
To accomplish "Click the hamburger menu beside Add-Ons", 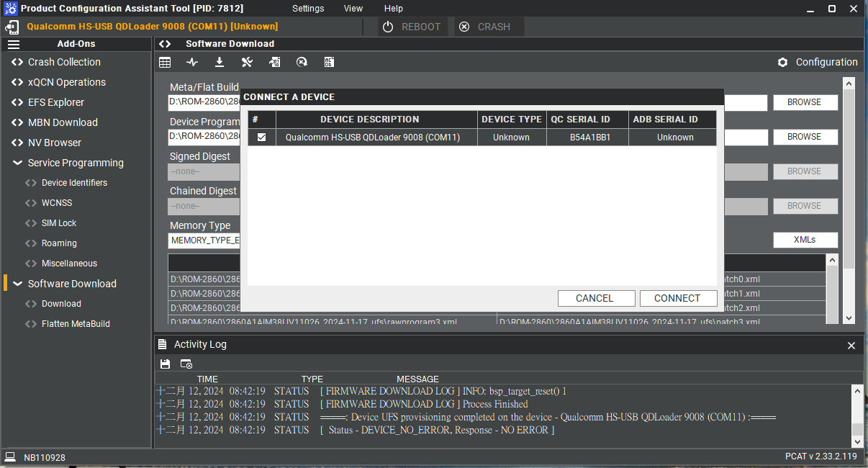I will [x=14, y=44].
